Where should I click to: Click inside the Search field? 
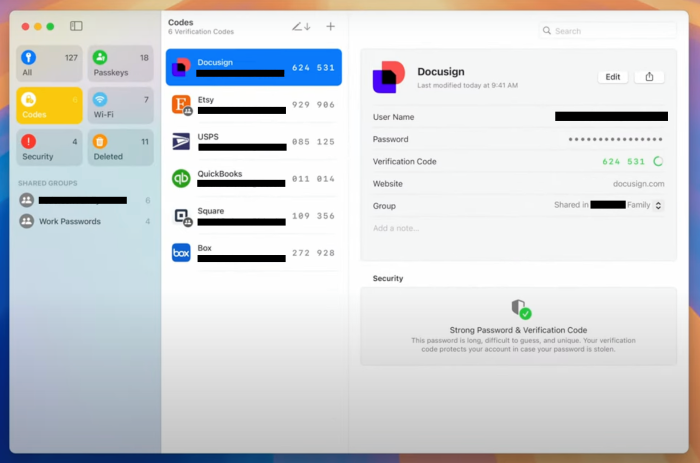click(x=607, y=31)
